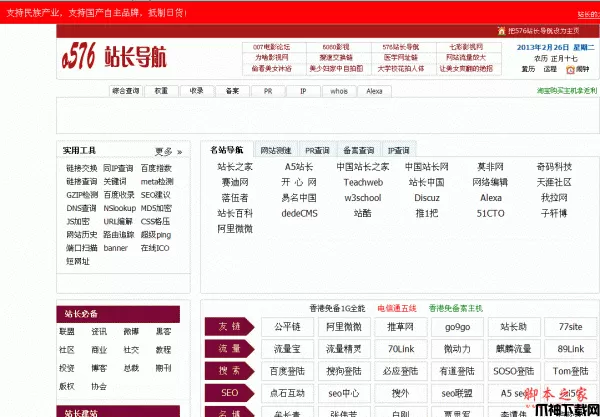Open the Teachweb site link
600x417 pixels.
363,182
